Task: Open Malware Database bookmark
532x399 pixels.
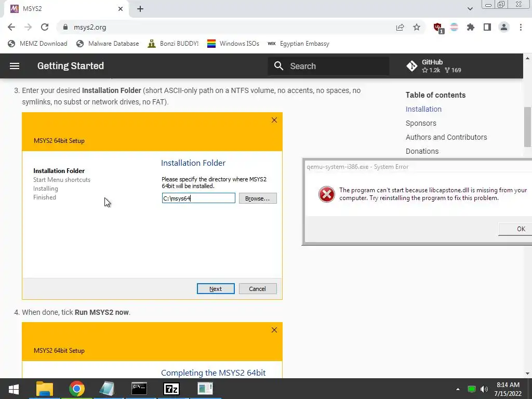Action: [108, 44]
